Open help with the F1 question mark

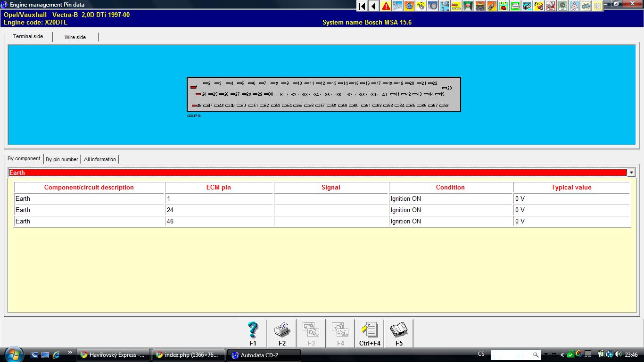click(x=253, y=333)
